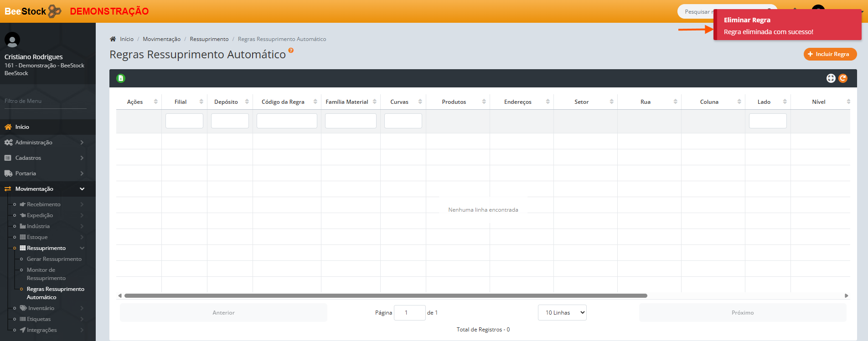Click the Filtro de Menu search field
Viewport: 868px width, 341px height.
click(45, 101)
